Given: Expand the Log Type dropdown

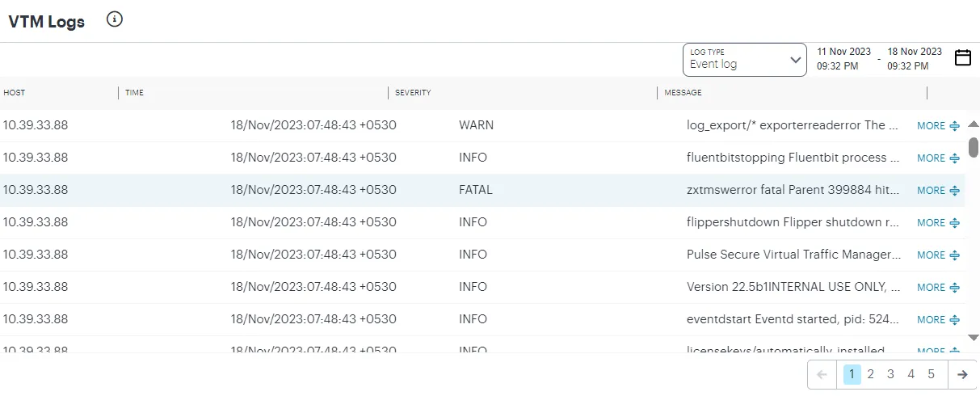Looking at the screenshot, I should [x=744, y=60].
